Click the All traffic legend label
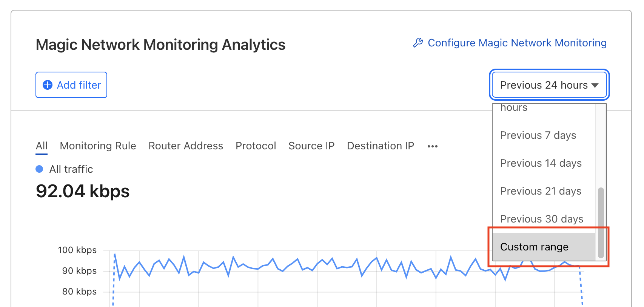 71,169
